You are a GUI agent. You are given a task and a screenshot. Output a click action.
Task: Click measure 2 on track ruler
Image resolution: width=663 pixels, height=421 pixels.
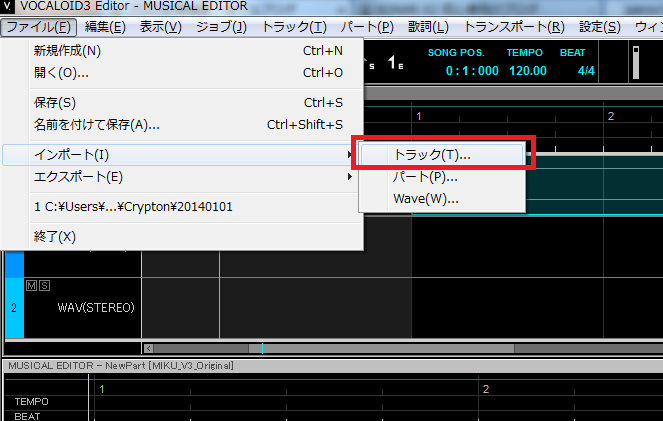(x=611, y=116)
